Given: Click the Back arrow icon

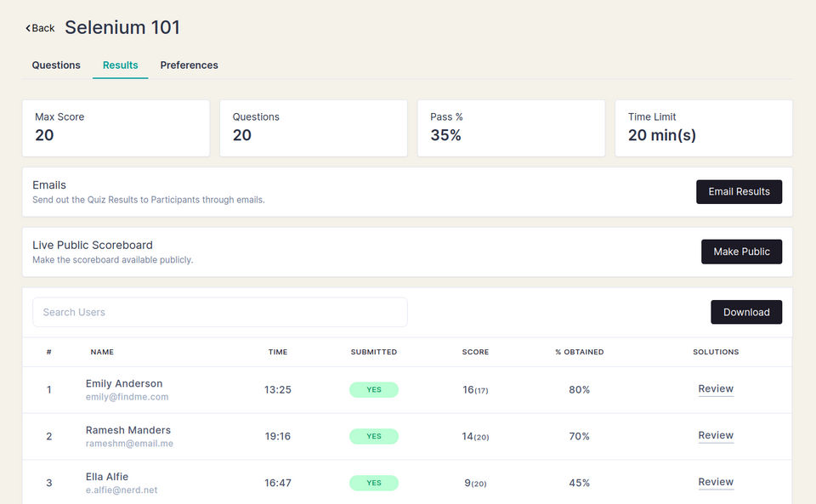Looking at the screenshot, I should click(28, 28).
